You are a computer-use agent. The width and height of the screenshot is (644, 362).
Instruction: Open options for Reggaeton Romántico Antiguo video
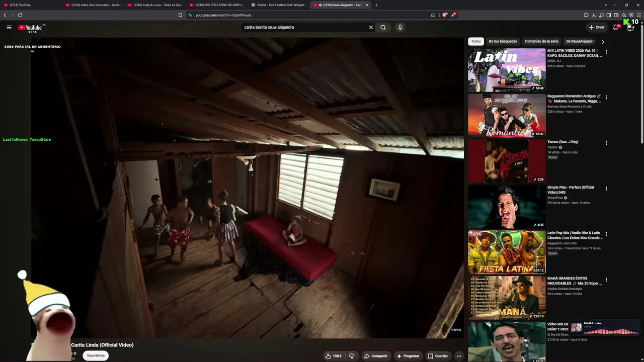point(606,97)
